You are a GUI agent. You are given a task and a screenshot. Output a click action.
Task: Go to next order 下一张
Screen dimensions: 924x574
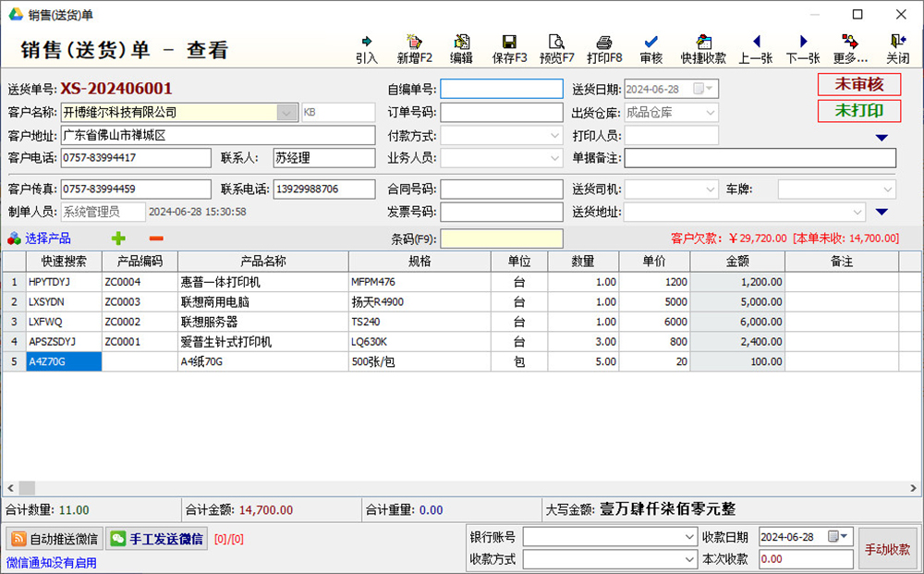(x=803, y=49)
